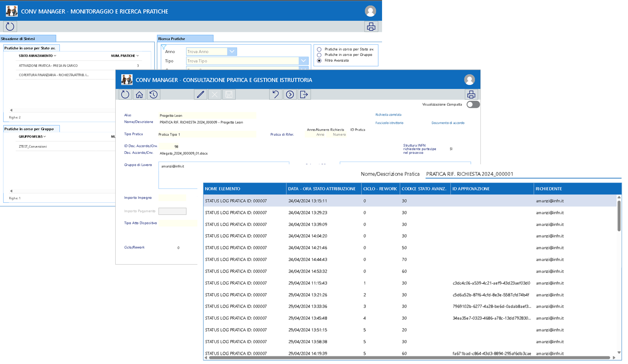Image resolution: width=628 pixels, height=364 pixels.
Task: Switch to the Situazione di Sintesi tab
Action: (x=27, y=38)
